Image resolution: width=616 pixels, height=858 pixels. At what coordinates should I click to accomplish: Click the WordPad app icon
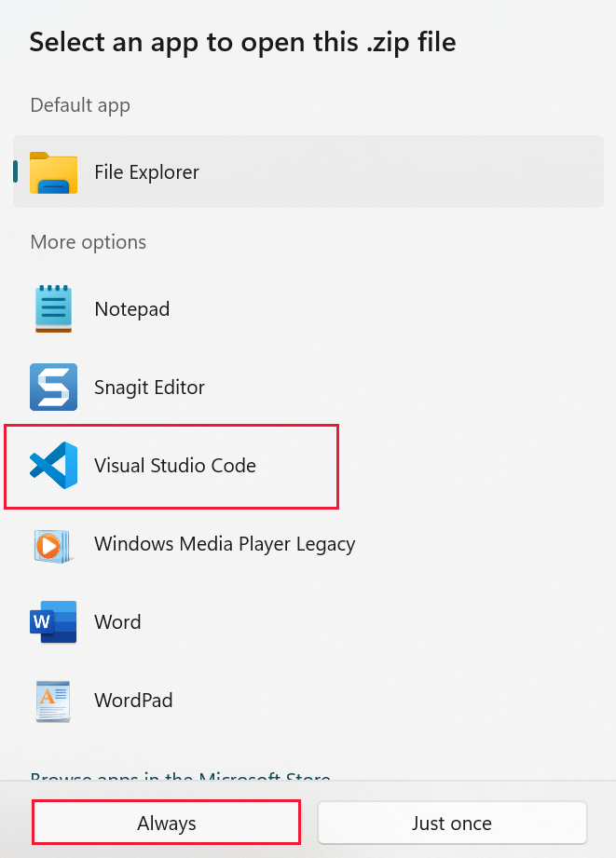(x=54, y=701)
